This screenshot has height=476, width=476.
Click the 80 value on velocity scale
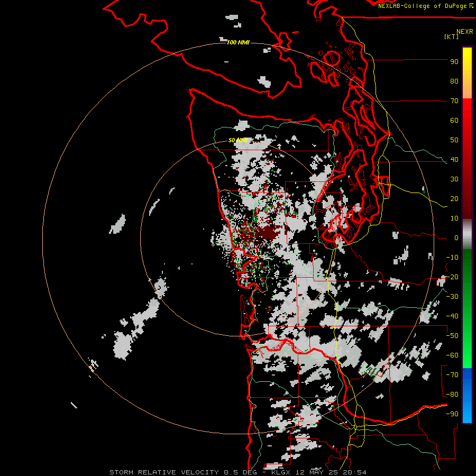pyautogui.click(x=454, y=81)
